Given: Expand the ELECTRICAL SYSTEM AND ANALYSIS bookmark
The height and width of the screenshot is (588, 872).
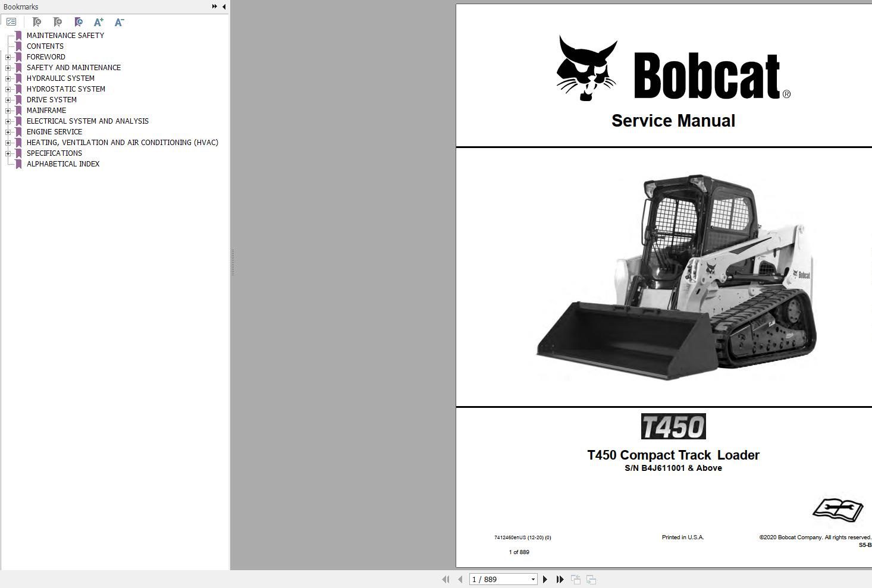Looking at the screenshot, I should coord(7,121).
